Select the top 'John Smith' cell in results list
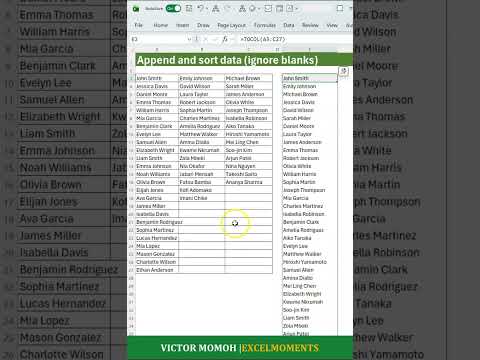This screenshot has height=360, width=480. (310, 78)
